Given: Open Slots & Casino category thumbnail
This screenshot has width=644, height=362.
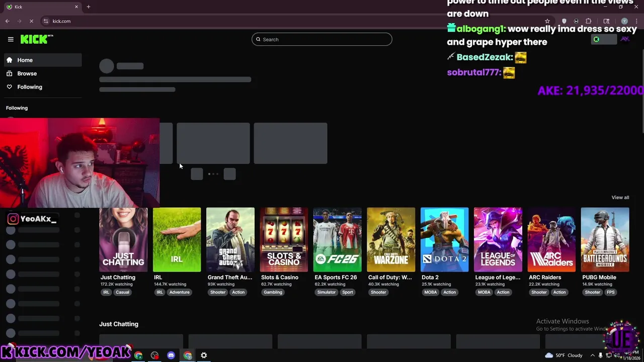Looking at the screenshot, I should [284, 240].
